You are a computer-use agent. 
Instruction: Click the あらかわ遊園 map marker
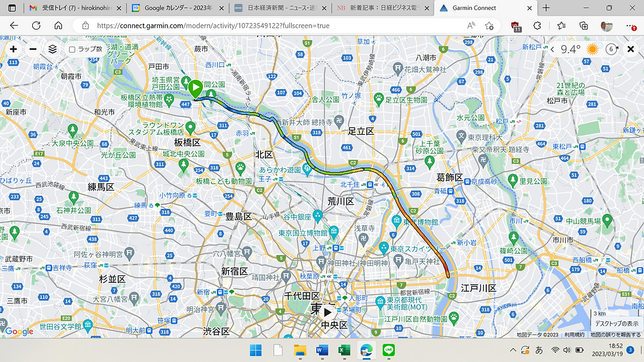tap(307, 168)
